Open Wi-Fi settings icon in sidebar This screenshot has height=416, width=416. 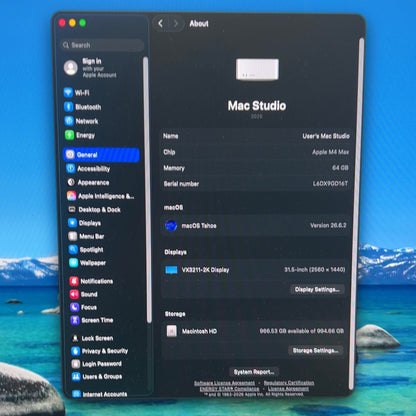(x=68, y=92)
